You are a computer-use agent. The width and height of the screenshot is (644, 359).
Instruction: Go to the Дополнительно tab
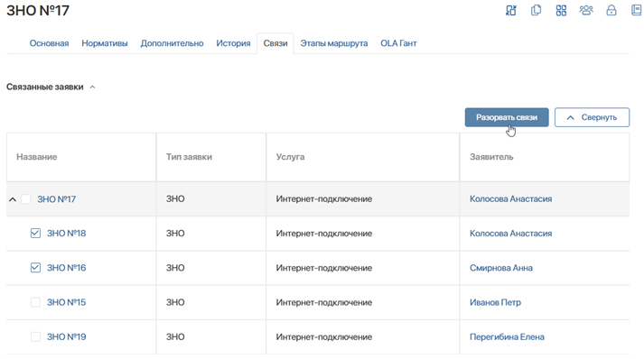click(172, 43)
